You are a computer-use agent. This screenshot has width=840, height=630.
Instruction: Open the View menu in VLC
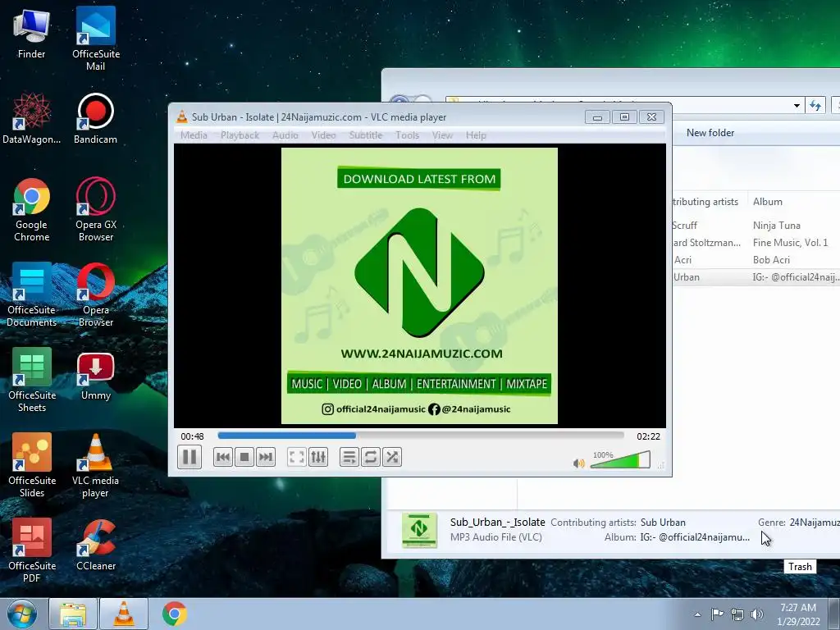click(442, 135)
